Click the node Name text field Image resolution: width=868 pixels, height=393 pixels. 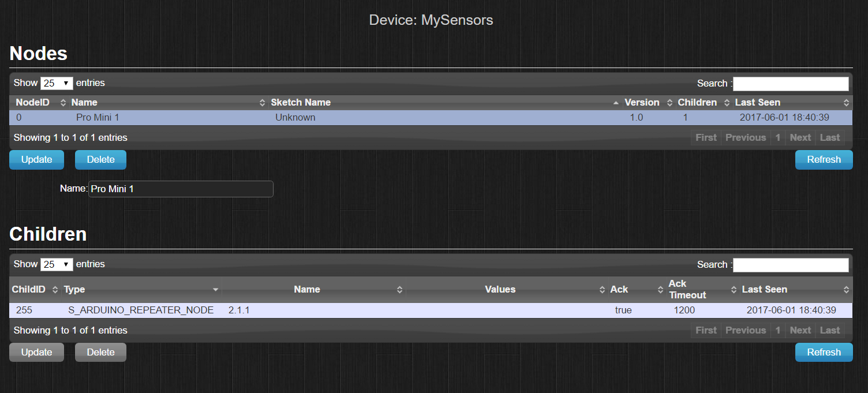[x=181, y=189]
